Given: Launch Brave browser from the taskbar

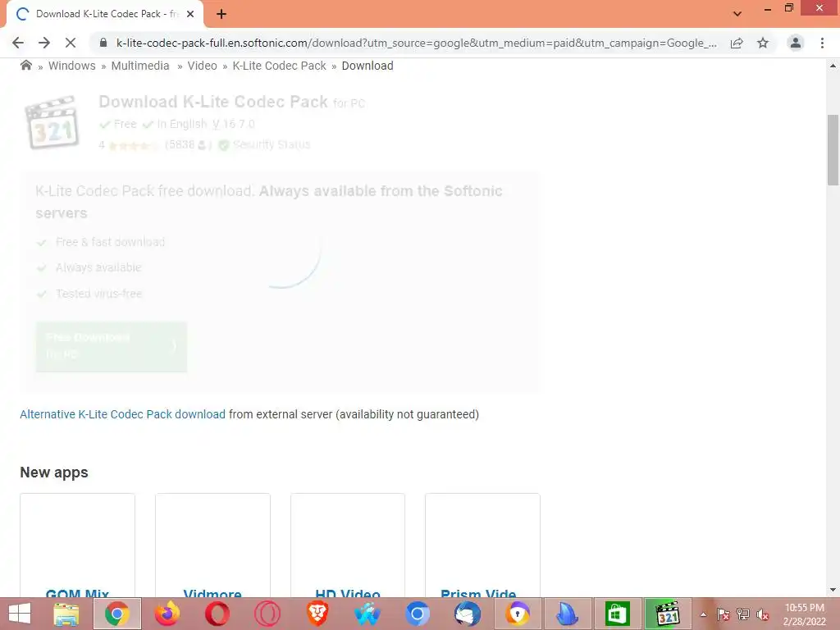Looking at the screenshot, I should click(317, 614).
